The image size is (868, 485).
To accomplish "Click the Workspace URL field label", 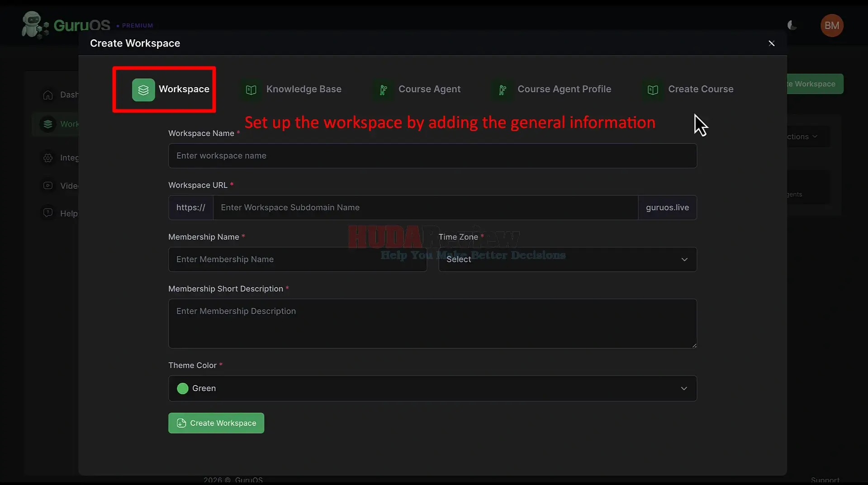I will (x=198, y=185).
